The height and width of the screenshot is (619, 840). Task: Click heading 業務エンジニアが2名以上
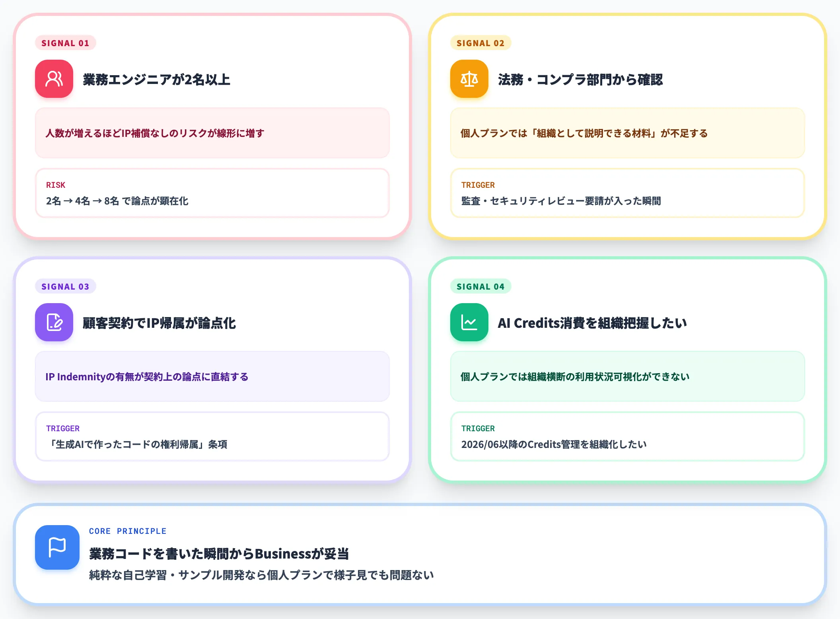(157, 80)
